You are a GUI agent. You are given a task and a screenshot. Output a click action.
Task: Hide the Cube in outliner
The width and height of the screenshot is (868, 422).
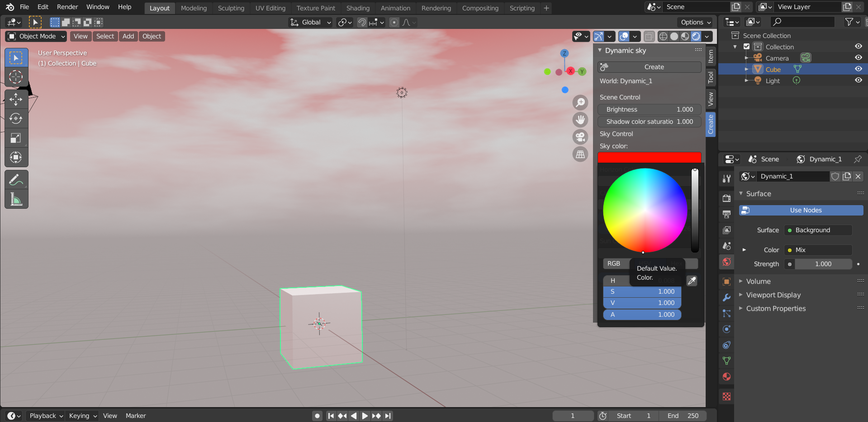click(859, 69)
